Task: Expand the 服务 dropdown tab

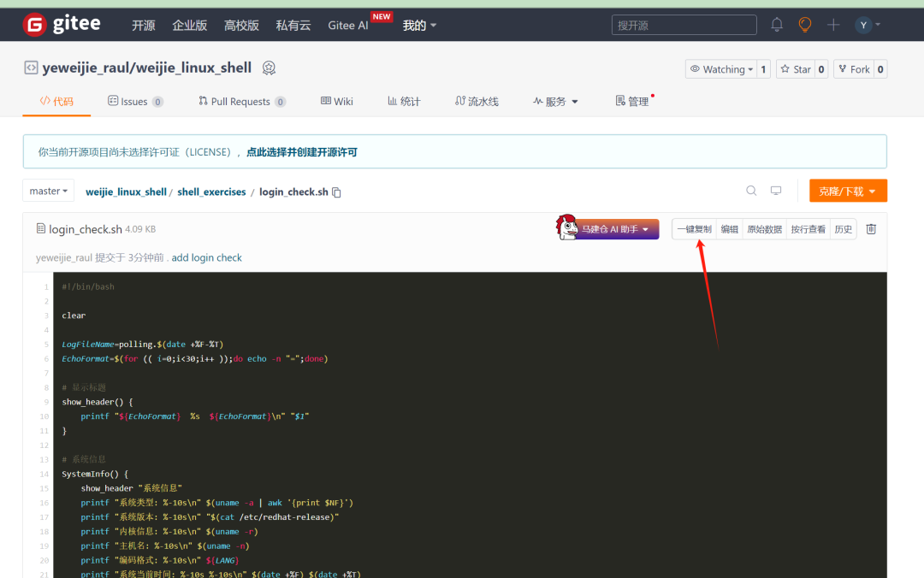Action: click(x=555, y=102)
